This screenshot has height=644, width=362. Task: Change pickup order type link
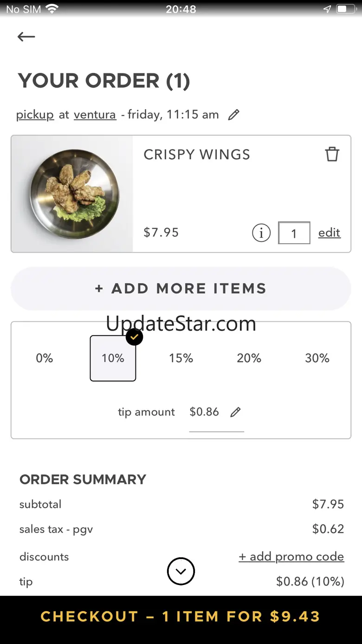tap(35, 115)
